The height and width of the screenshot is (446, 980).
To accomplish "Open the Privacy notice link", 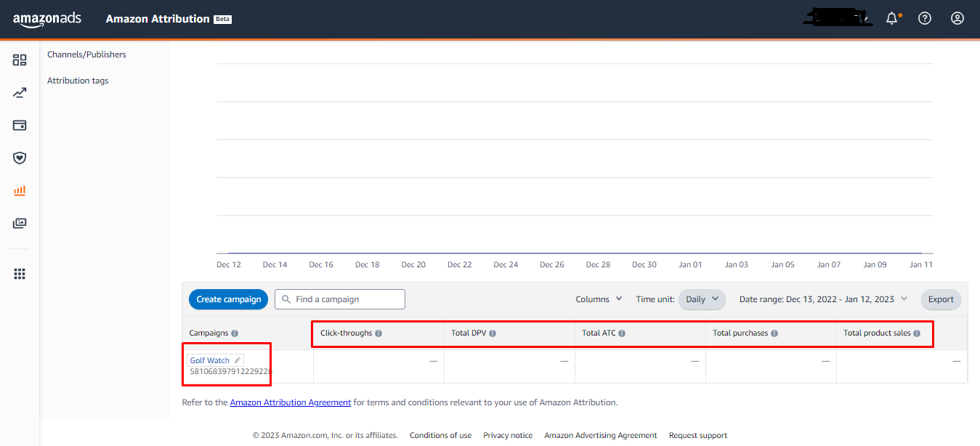I will coord(508,436).
